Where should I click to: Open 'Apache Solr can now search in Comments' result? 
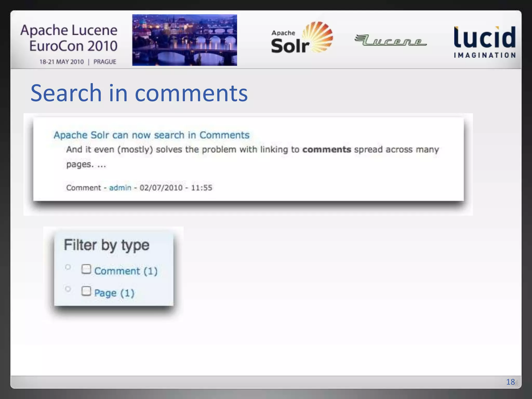151,135
